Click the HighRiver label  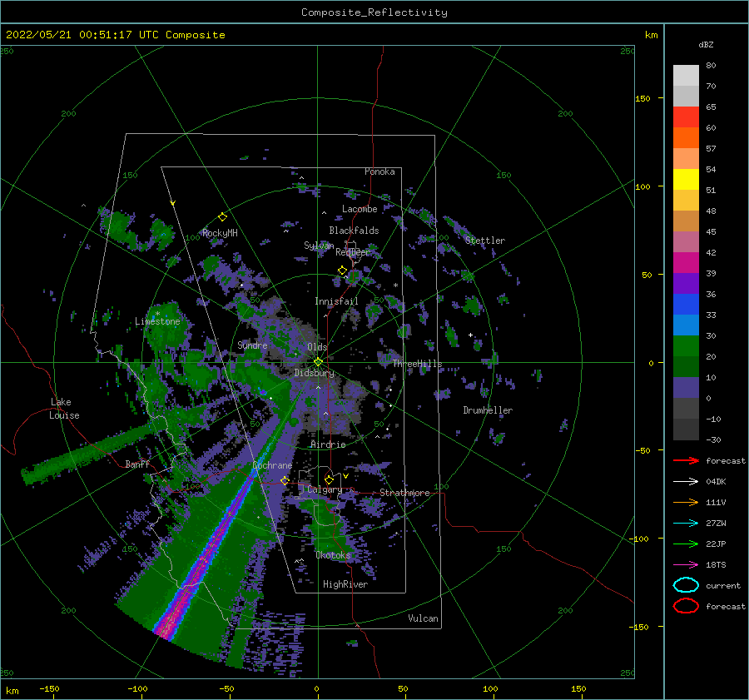tap(345, 584)
